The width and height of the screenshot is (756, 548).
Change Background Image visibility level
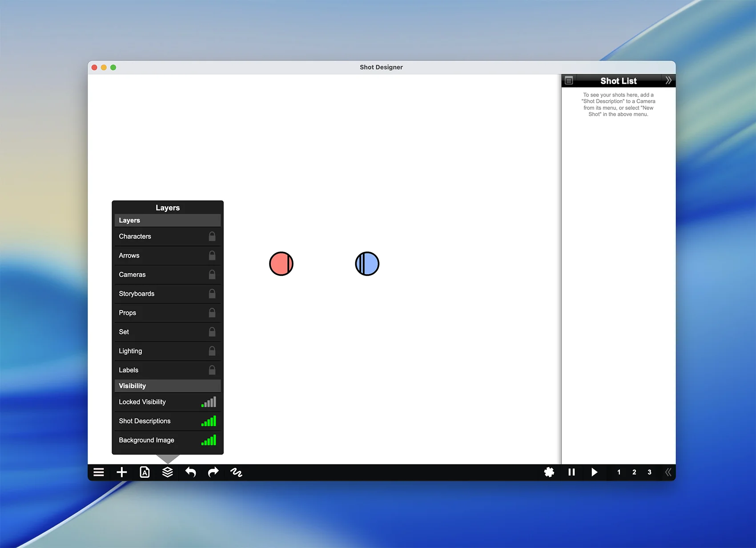pos(209,440)
